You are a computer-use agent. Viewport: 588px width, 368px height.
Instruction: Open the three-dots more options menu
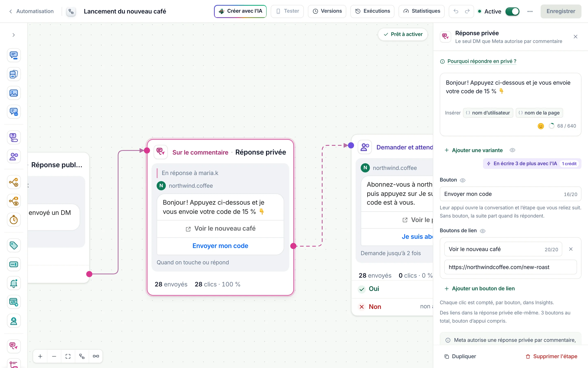530,11
